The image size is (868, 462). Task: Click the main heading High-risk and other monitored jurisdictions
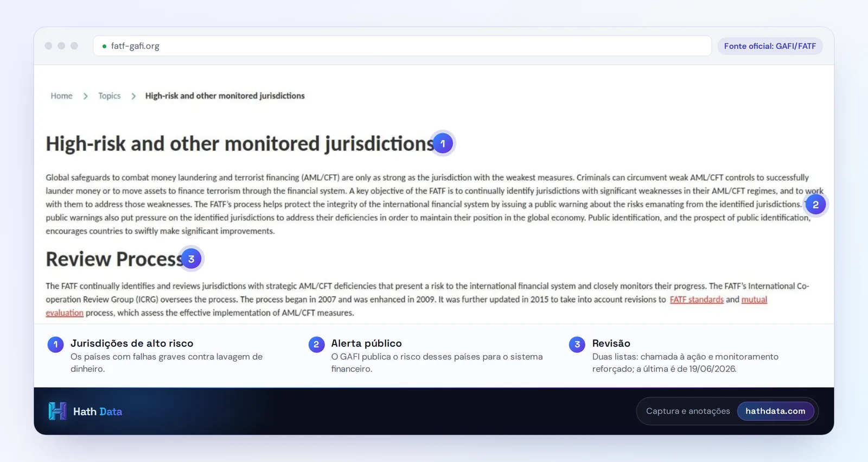[x=240, y=144]
